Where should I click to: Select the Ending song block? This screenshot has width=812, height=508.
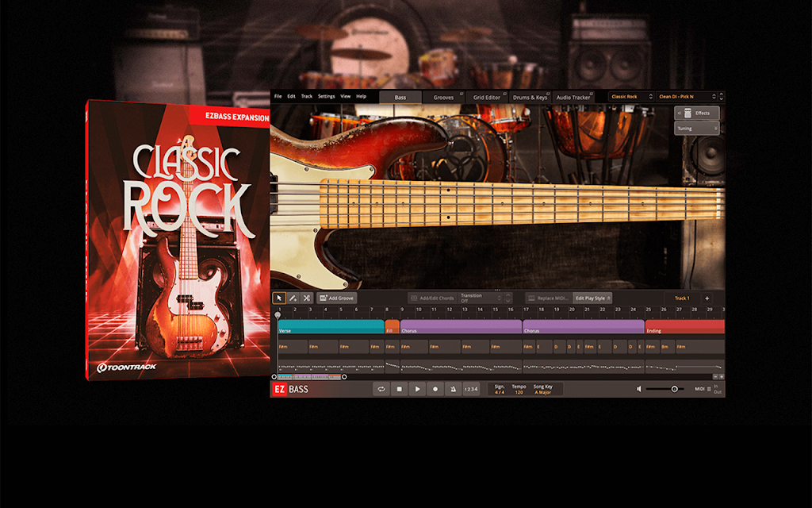click(684, 326)
